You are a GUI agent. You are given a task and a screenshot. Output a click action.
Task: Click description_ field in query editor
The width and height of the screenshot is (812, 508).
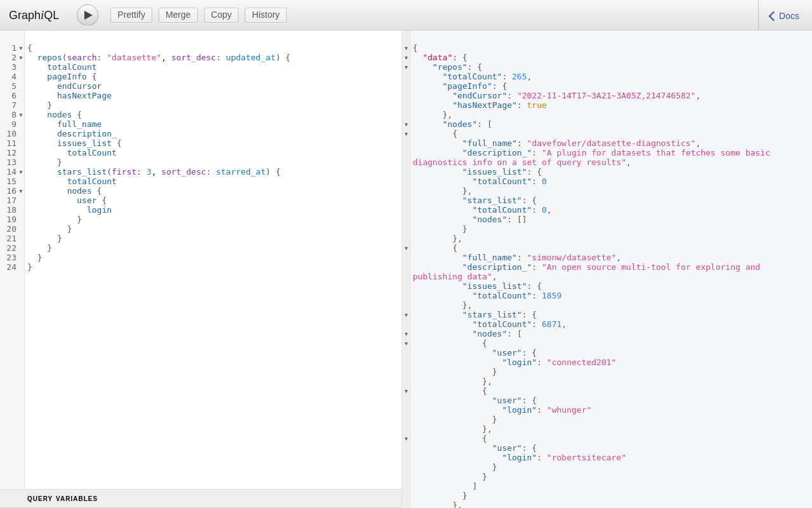(x=87, y=134)
